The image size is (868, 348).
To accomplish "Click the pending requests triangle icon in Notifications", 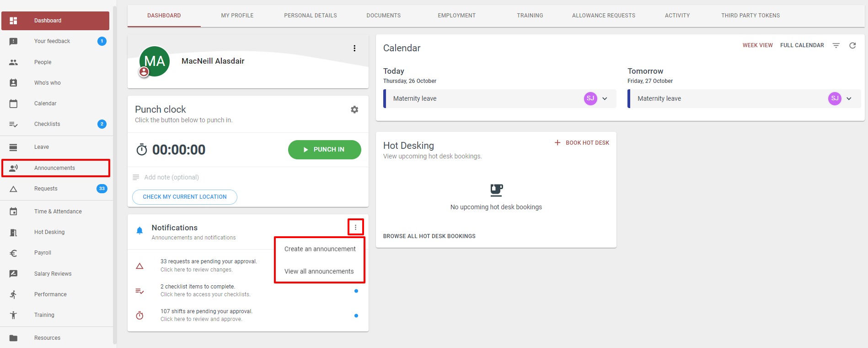I will 140,266.
